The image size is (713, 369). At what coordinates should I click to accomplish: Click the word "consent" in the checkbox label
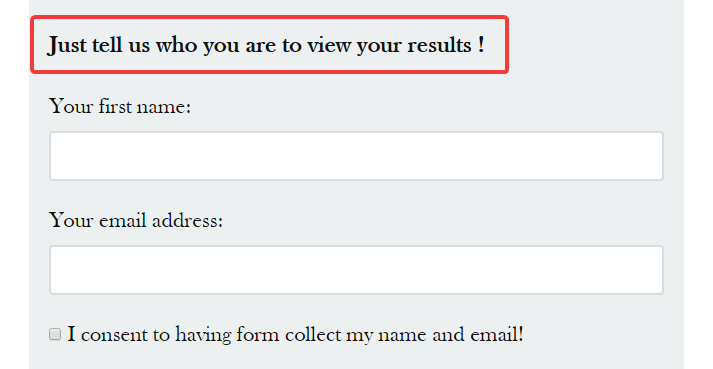click(x=114, y=335)
